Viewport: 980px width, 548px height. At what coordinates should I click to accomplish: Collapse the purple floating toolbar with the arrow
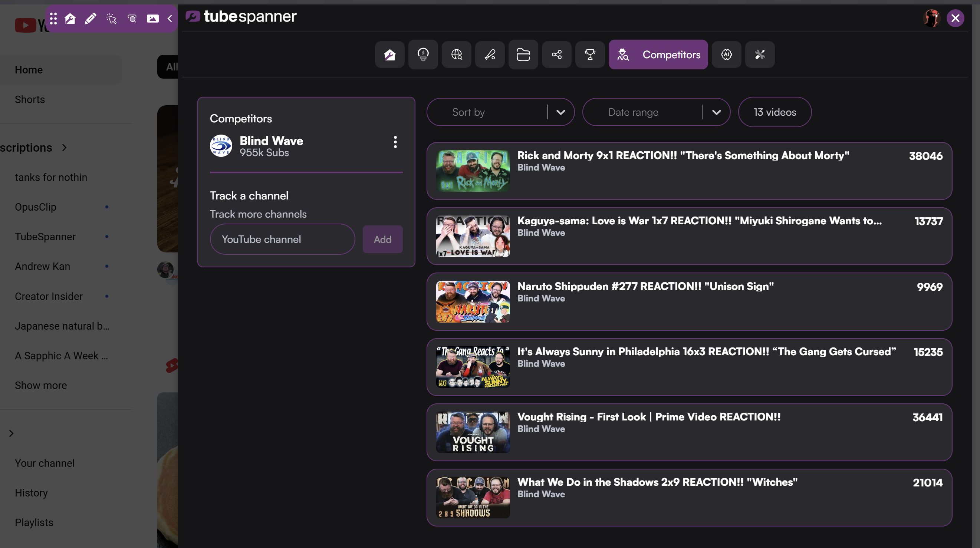click(x=170, y=18)
